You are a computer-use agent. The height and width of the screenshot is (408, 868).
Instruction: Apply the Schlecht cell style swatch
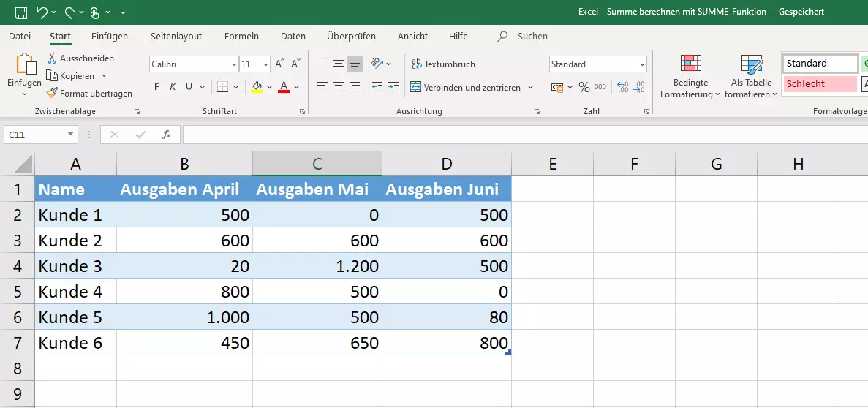click(819, 84)
